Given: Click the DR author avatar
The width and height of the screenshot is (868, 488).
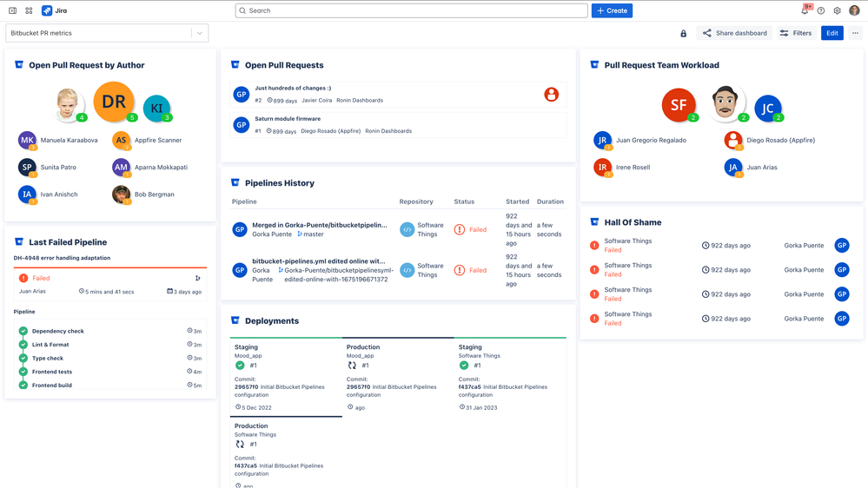Looking at the screenshot, I should click(114, 102).
